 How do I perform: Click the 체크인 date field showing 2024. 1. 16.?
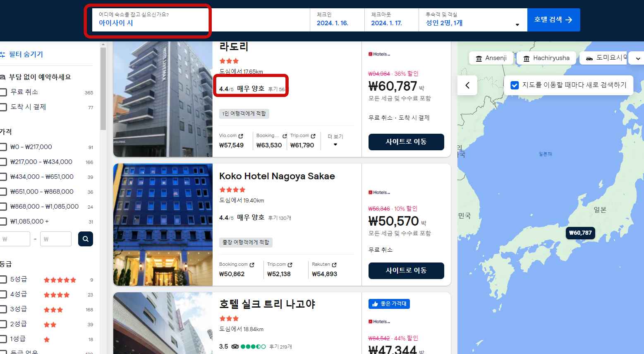tap(336, 20)
